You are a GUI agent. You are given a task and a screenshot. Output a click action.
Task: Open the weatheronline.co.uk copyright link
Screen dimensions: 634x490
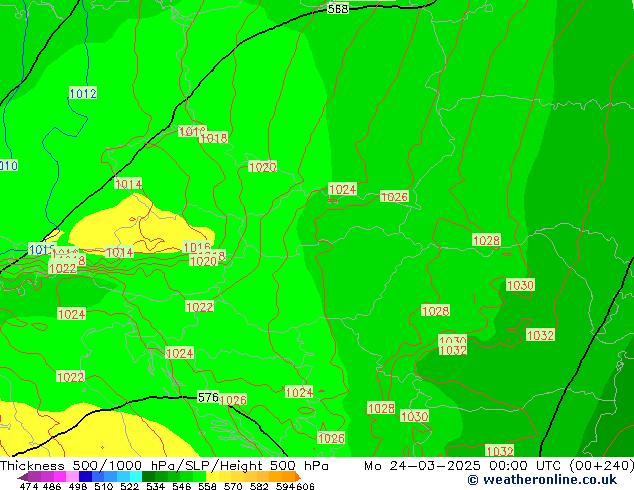pyautogui.click(x=542, y=480)
